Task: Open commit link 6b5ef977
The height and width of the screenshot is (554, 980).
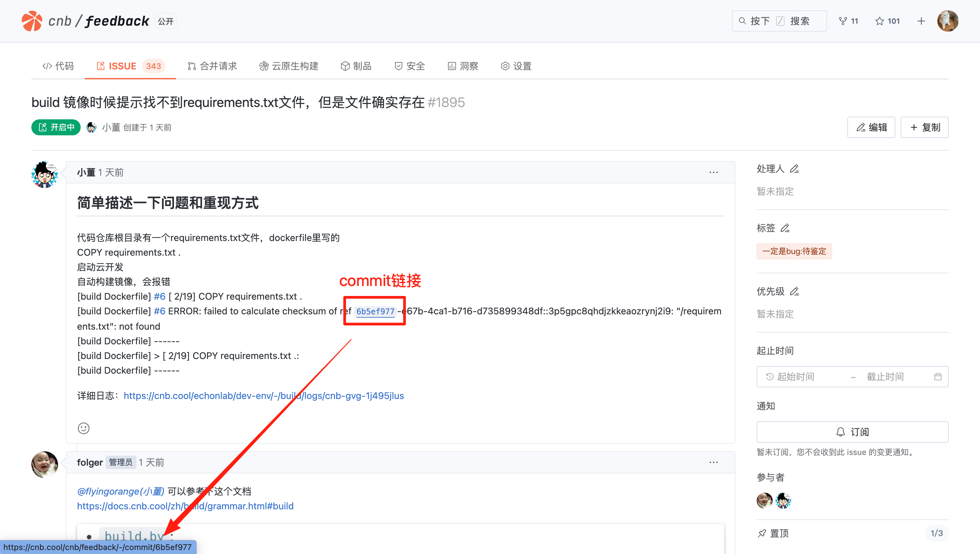Action: [x=375, y=311]
